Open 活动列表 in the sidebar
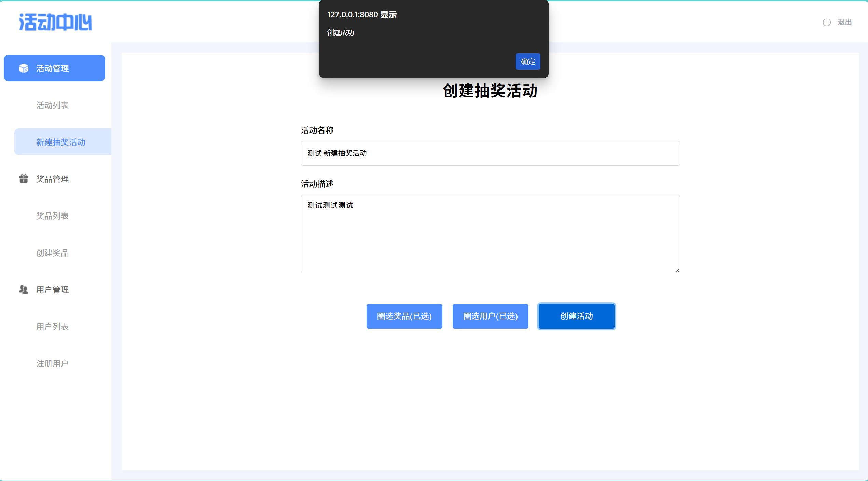Screen dimensions: 868x481 tap(52, 105)
